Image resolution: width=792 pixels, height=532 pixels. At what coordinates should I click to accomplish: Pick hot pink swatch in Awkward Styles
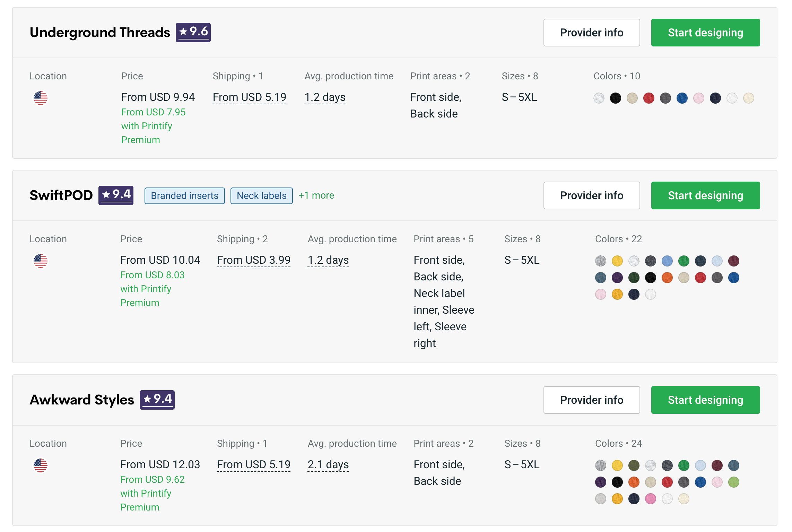[650, 499]
